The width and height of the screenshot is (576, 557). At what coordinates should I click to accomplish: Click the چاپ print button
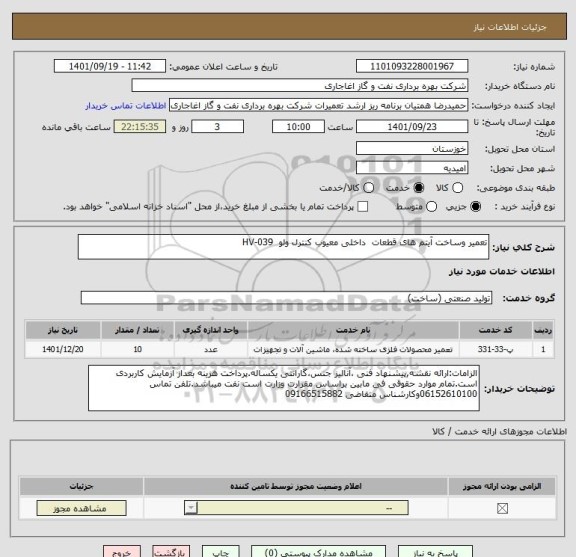[220, 552]
